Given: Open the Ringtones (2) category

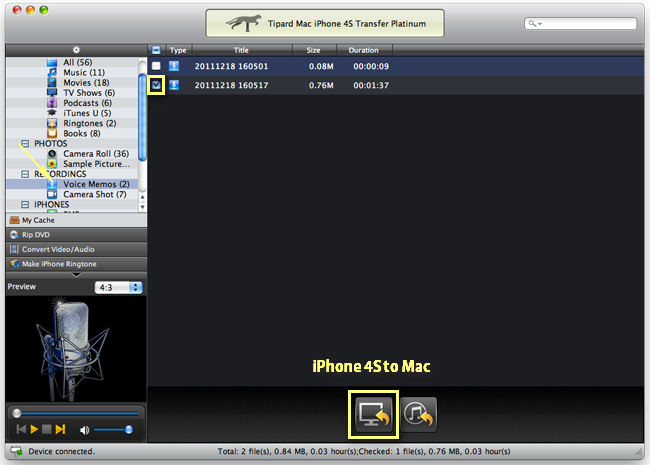Looking at the screenshot, I should 90,123.
